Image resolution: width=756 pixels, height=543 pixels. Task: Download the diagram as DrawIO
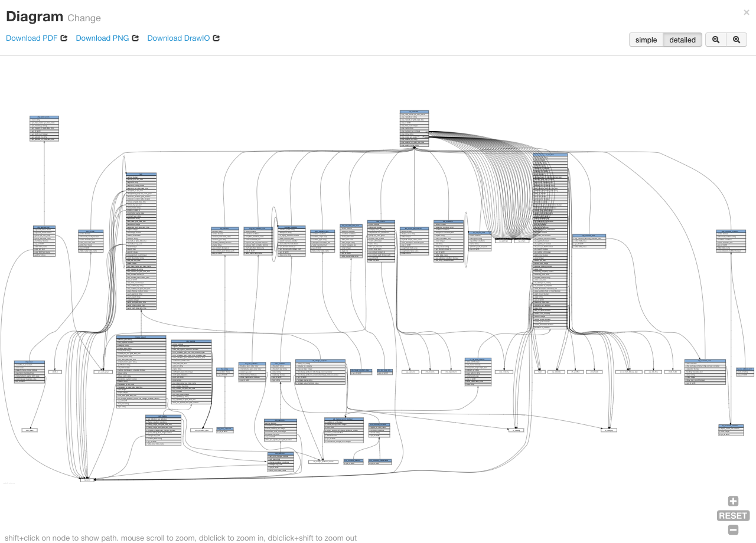[x=184, y=38]
